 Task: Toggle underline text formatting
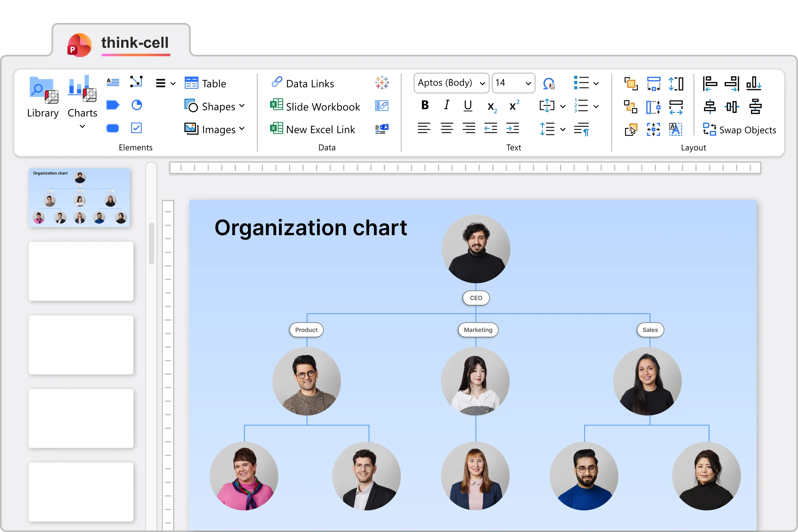[468, 105]
